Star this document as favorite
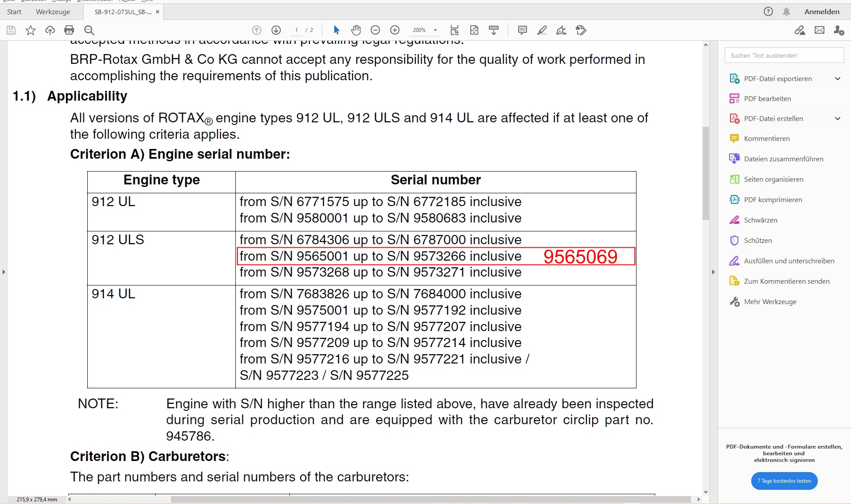This screenshot has width=851, height=504. [30, 30]
